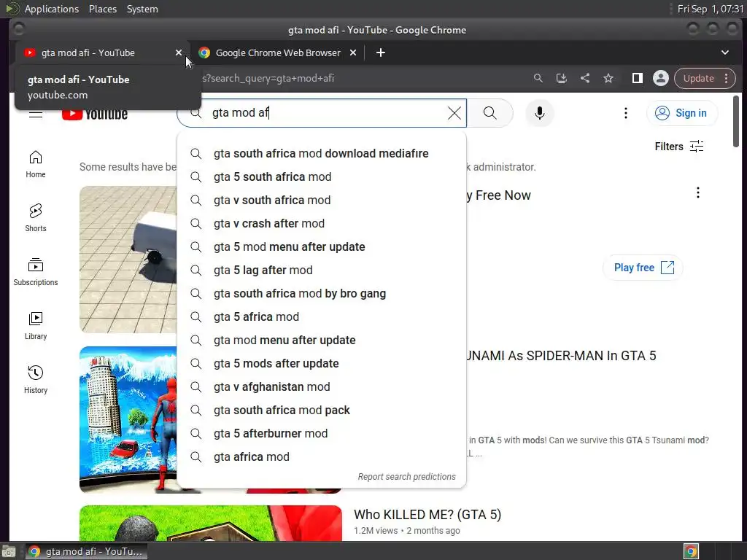
Task: Open the Who KILLED ME video thumbnail
Action: point(211,523)
